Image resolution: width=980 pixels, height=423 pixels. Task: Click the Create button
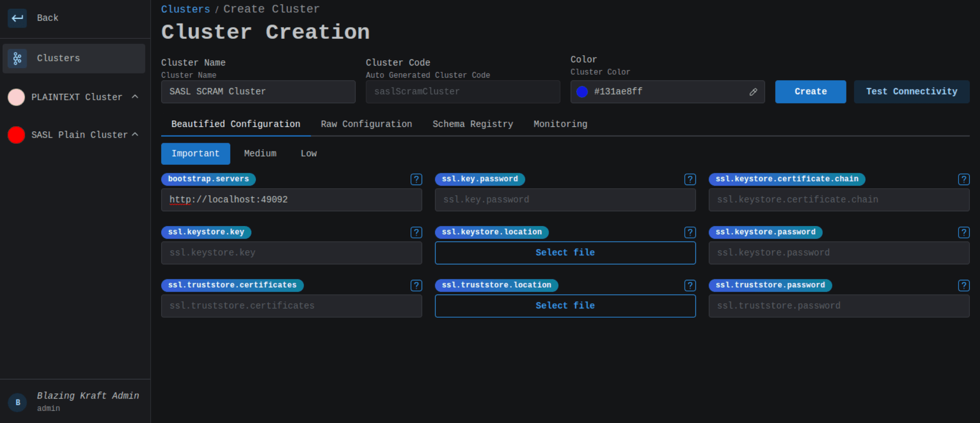(811, 92)
